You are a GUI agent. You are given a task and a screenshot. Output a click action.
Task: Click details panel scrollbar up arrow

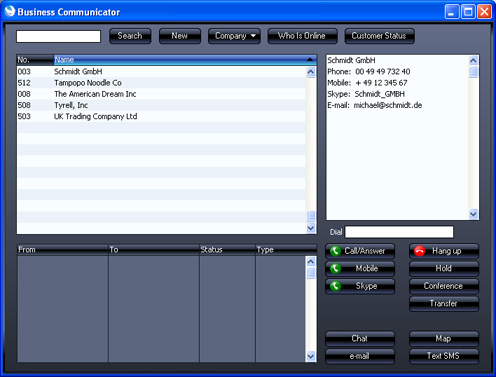pyautogui.click(x=473, y=60)
